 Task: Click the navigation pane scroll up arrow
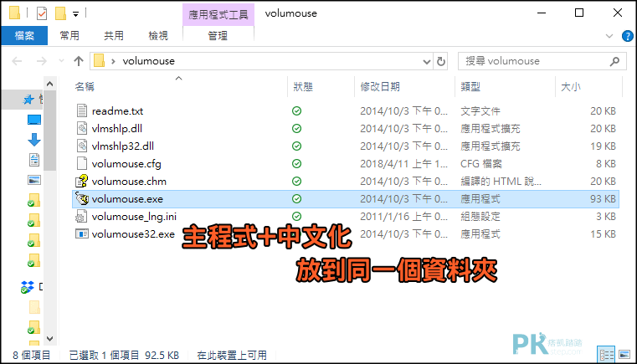pyautogui.click(x=50, y=84)
